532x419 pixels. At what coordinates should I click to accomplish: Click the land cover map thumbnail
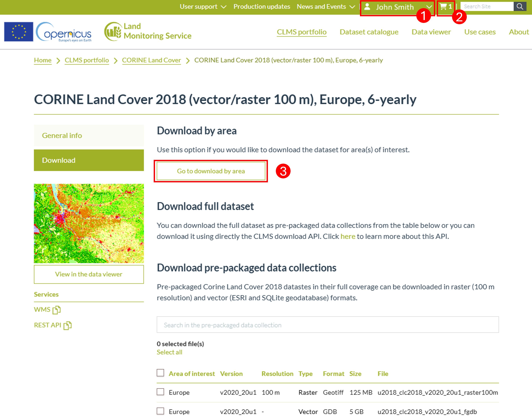pos(89,223)
